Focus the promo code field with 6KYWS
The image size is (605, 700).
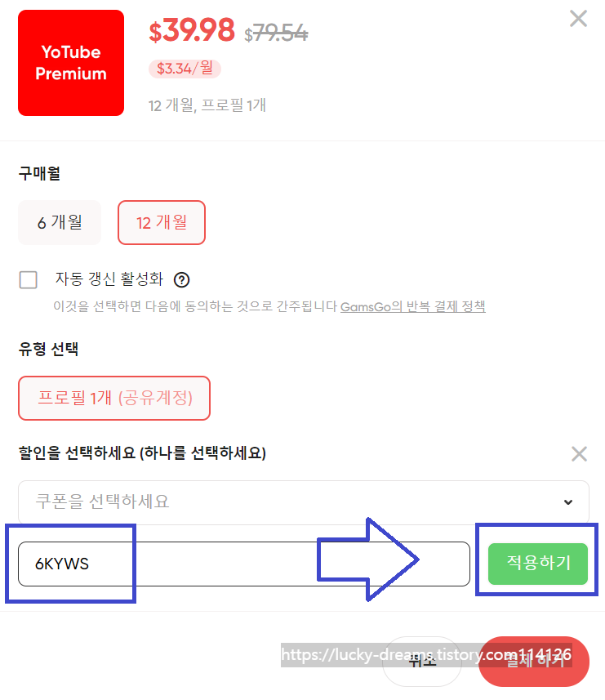point(244,564)
